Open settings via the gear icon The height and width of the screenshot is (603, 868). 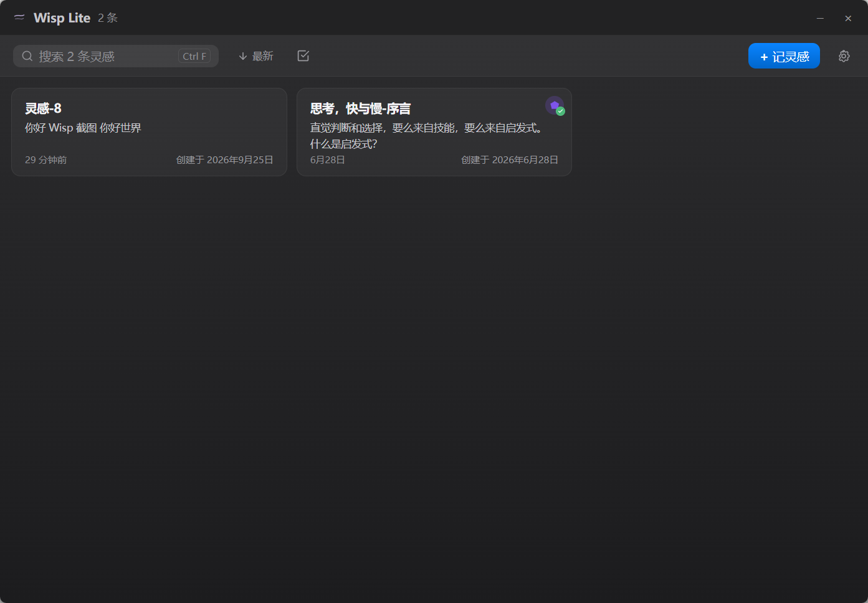[x=844, y=56]
